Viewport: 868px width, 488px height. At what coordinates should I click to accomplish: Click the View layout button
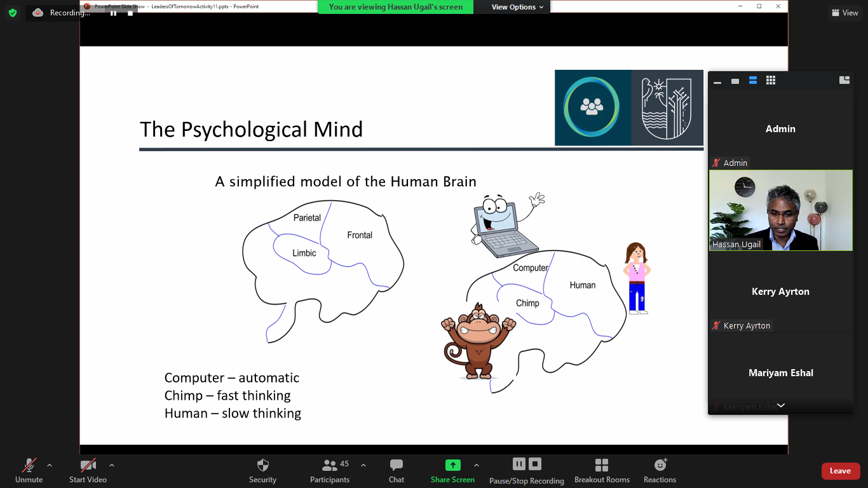(844, 13)
